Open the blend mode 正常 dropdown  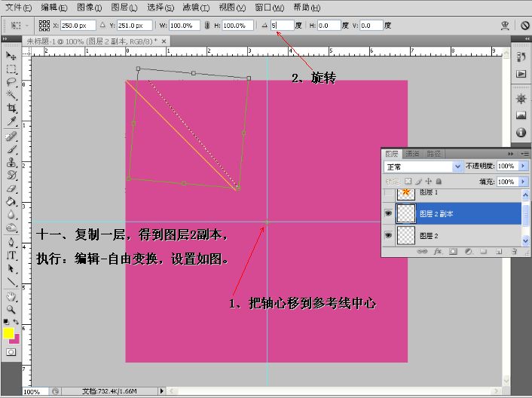[423, 167]
